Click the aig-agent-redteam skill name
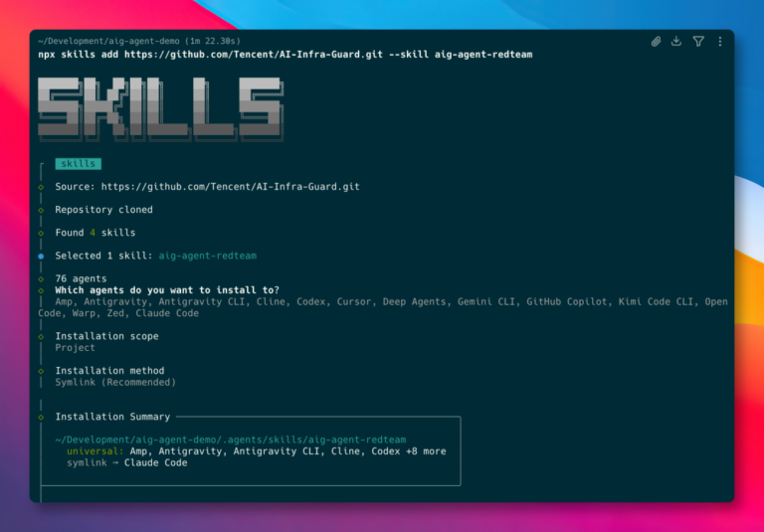 [x=208, y=256]
